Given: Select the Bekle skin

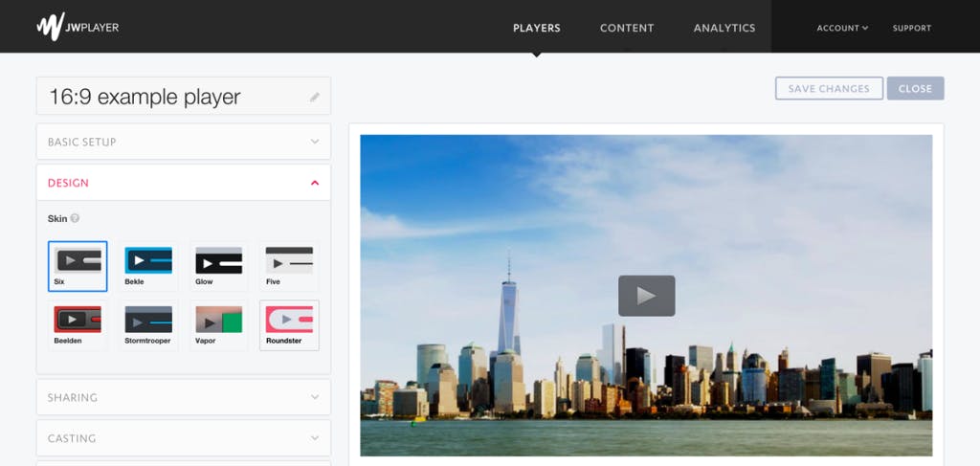Looking at the screenshot, I should tap(148, 266).
